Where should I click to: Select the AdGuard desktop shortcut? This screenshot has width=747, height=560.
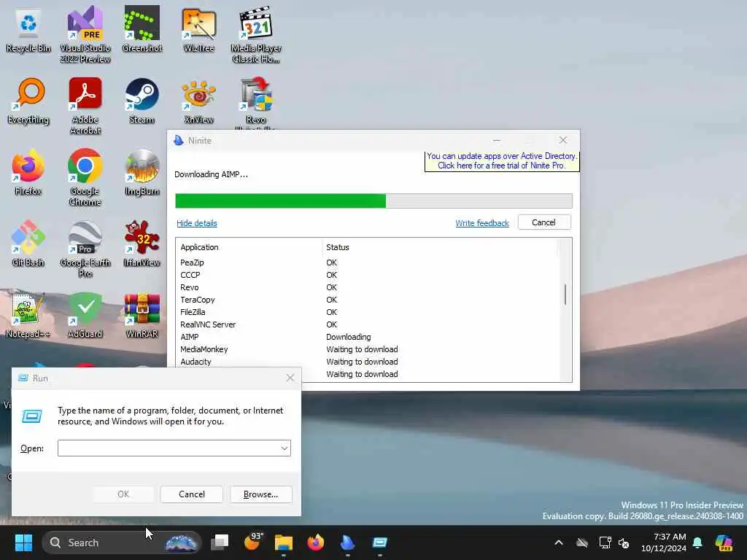[x=85, y=315]
